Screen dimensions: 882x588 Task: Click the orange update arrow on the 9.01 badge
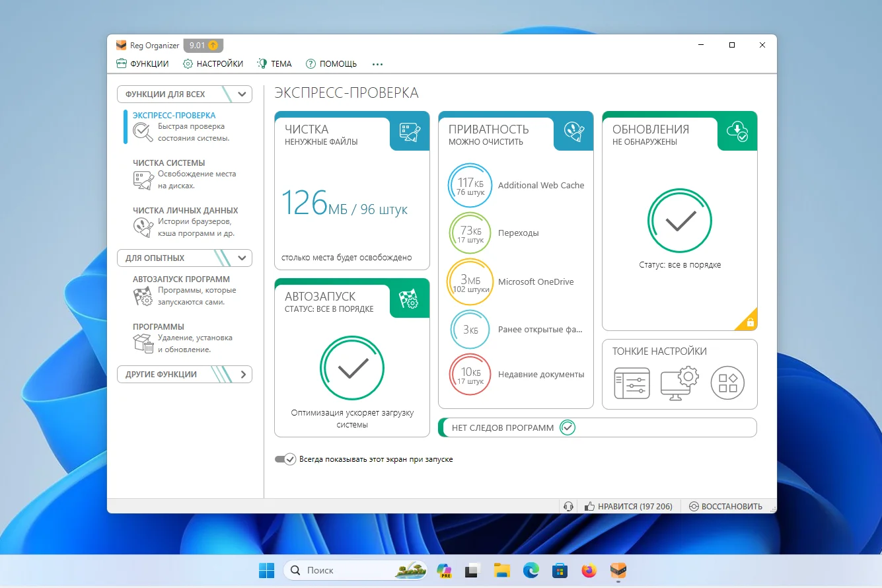213,46
